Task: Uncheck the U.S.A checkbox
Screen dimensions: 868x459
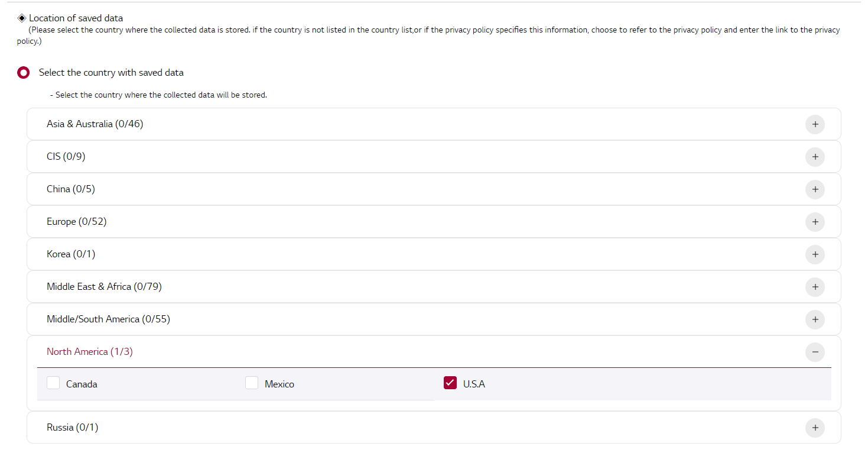Action: pos(450,383)
